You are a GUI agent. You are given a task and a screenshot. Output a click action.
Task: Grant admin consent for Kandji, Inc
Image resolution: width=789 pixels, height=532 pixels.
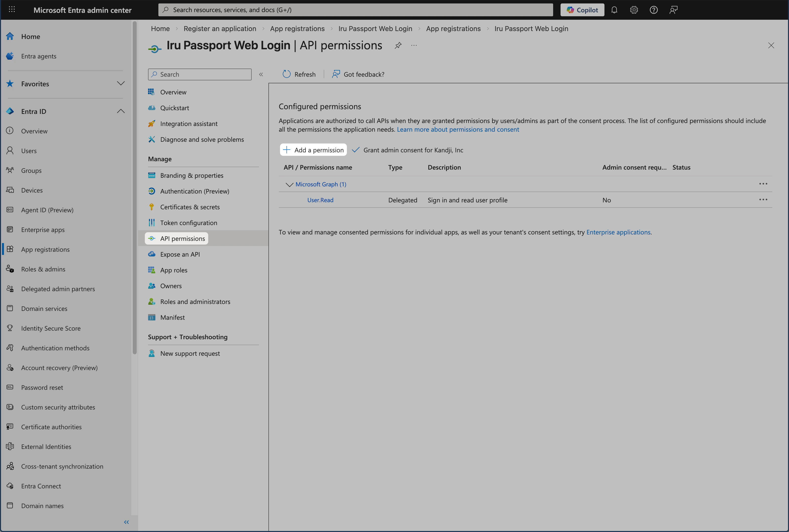tap(407, 150)
